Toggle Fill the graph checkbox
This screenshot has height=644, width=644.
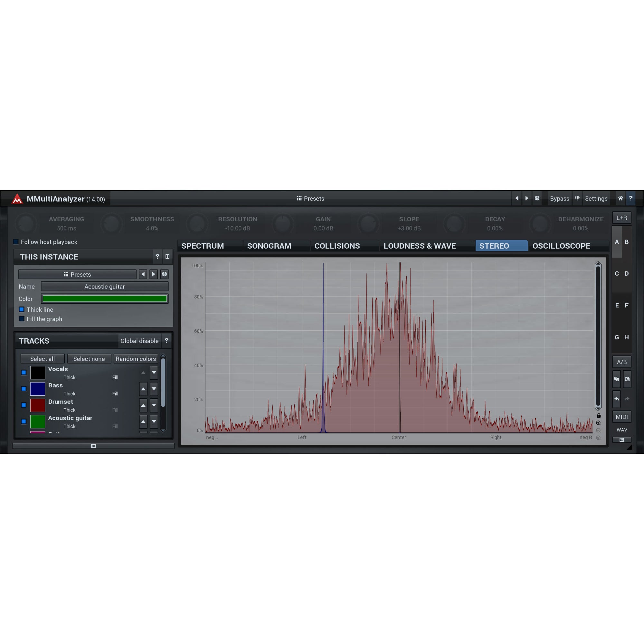tap(22, 319)
